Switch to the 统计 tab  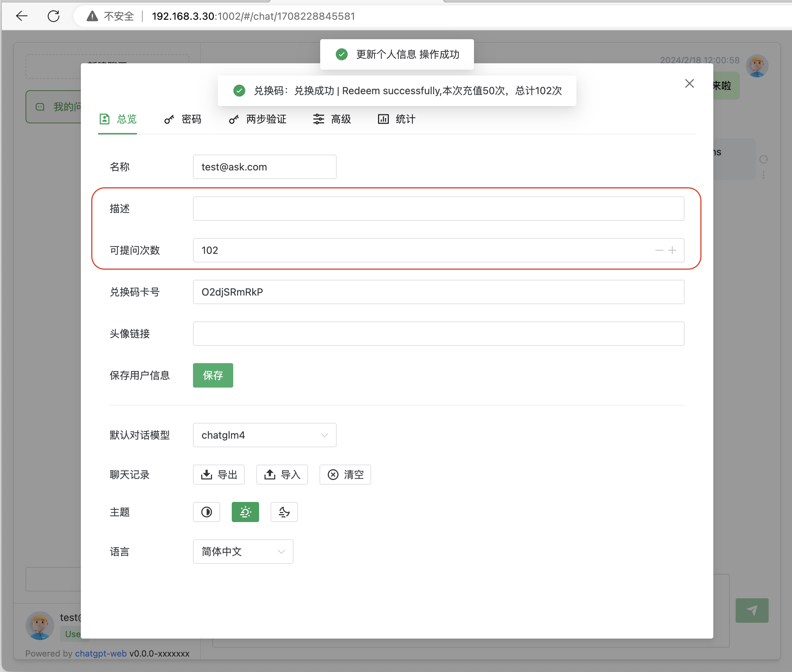(396, 119)
